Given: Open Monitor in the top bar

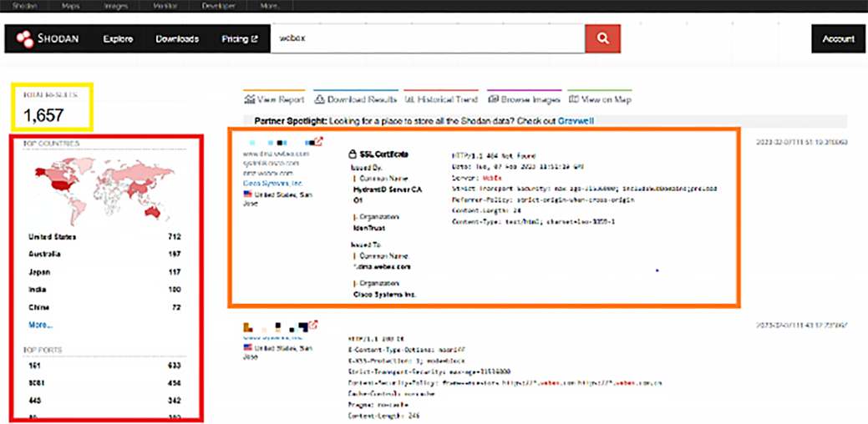Looking at the screenshot, I should click(164, 6).
